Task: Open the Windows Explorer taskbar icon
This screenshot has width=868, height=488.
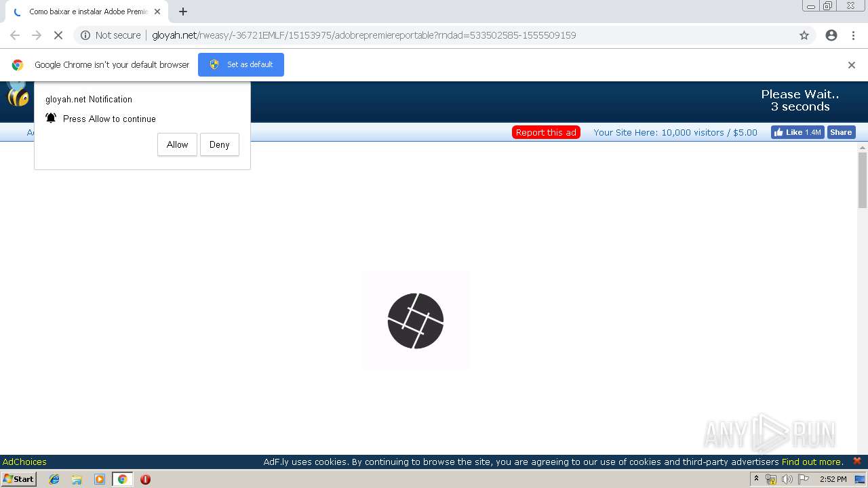Action: (x=77, y=479)
